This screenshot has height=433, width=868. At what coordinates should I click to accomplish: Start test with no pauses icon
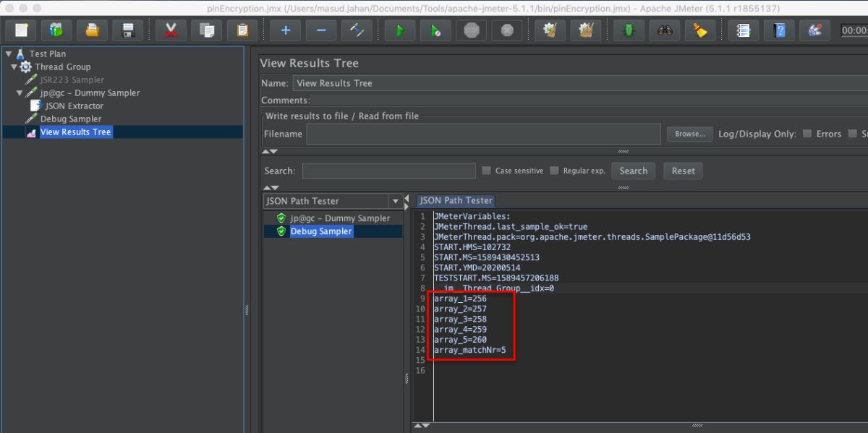tap(435, 30)
